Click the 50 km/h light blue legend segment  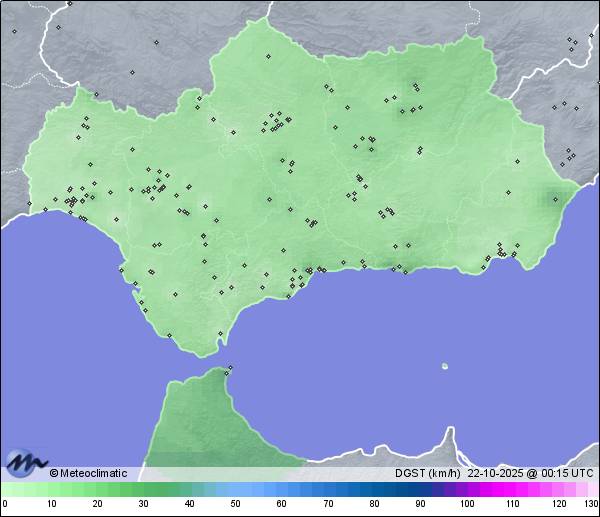click(x=235, y=490)
